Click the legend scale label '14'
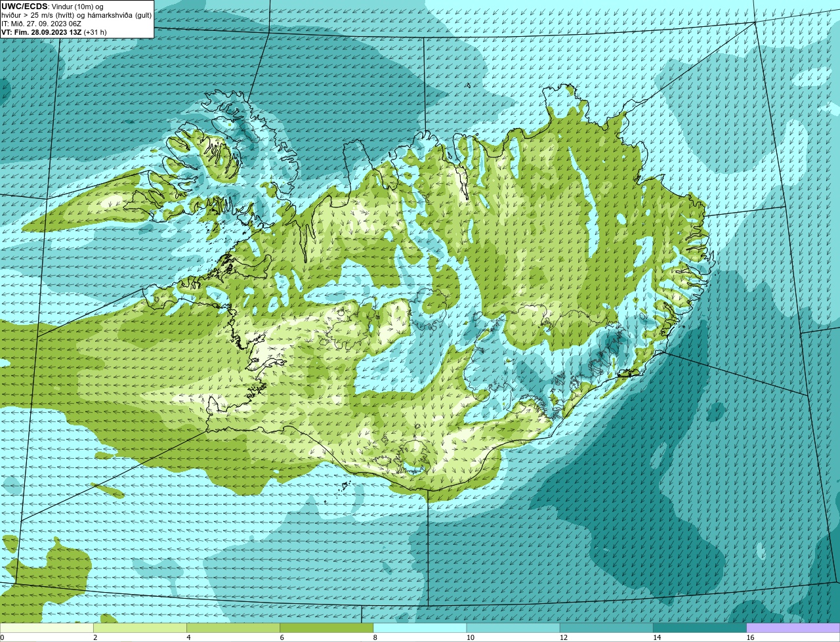 click(x=656, y=637)
